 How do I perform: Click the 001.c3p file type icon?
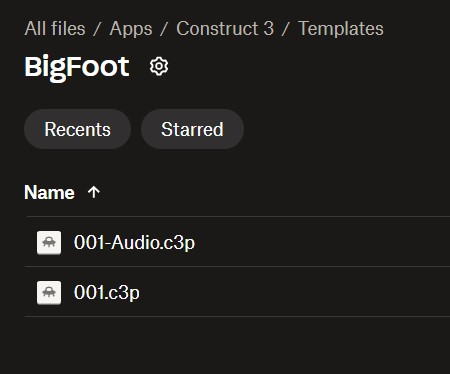tap(49, 292)
